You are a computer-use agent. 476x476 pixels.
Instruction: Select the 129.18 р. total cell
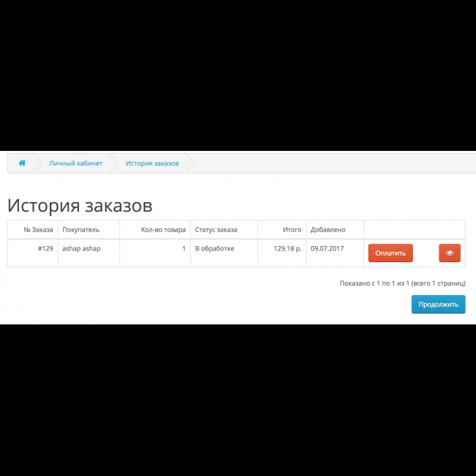pos(288,249)
